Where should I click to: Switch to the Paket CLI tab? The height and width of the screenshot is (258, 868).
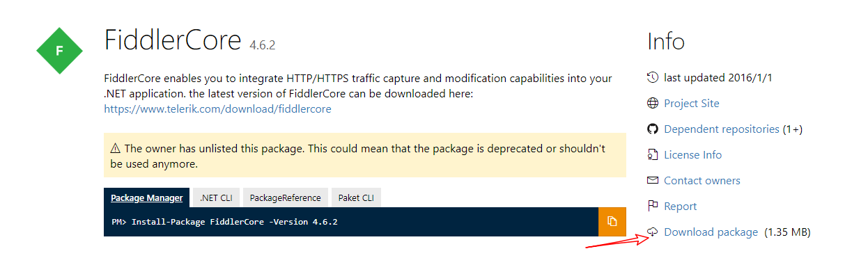coord(356,197)
